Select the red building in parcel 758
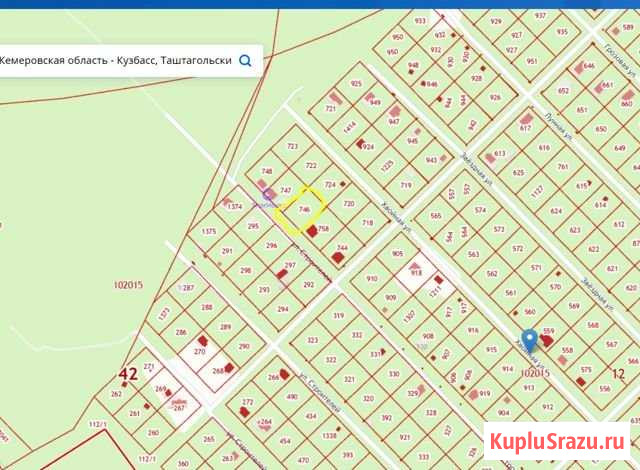This screenshot has width=640, height=470. tap(312, 231)
